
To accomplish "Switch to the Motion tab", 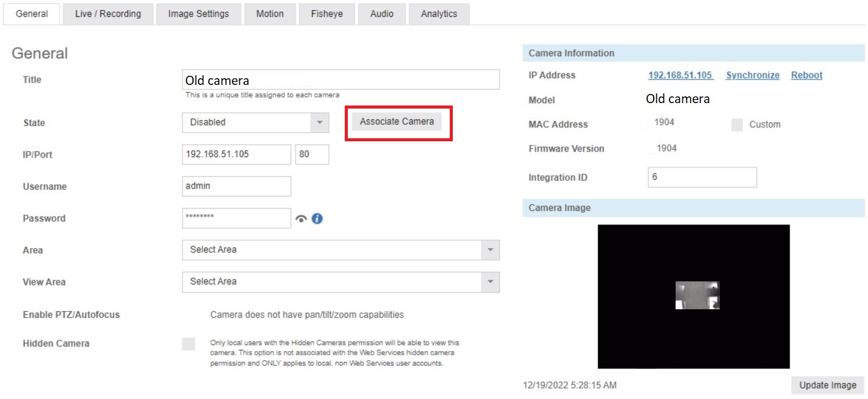I will (x=270, y=13).
